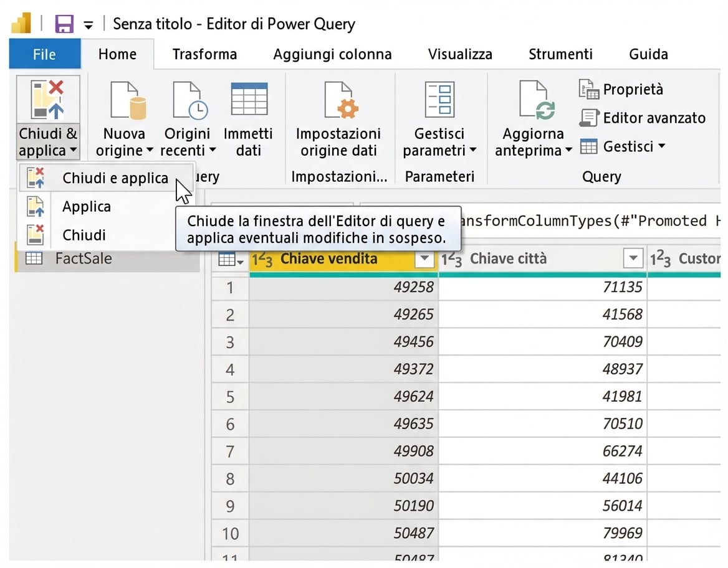
Task: Switch to the Strumenti tab
Action: coord(560,54)
